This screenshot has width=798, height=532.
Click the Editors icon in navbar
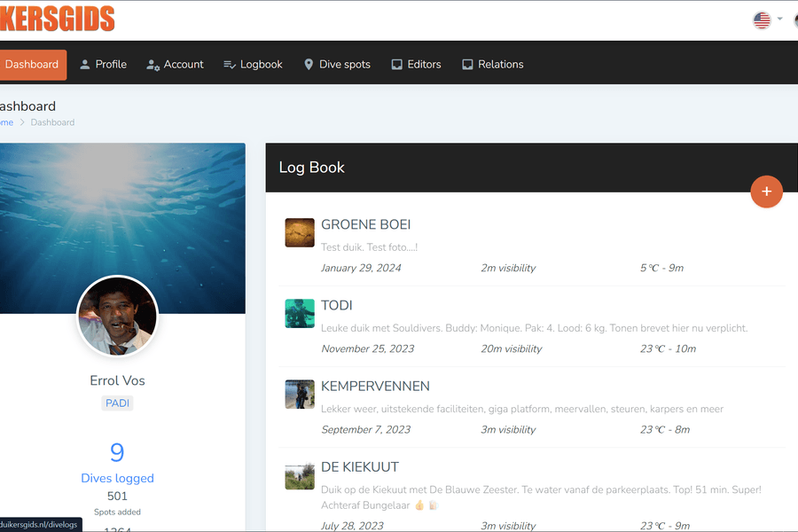point(396,65)
